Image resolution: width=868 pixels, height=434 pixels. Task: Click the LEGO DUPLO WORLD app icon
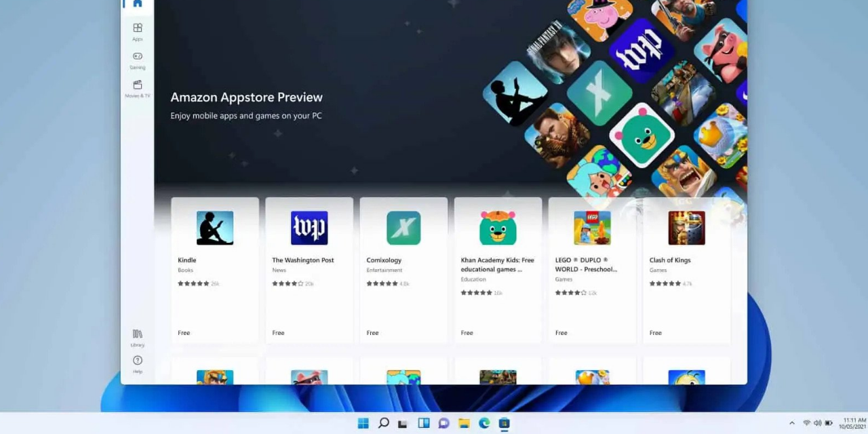[592, 228]
